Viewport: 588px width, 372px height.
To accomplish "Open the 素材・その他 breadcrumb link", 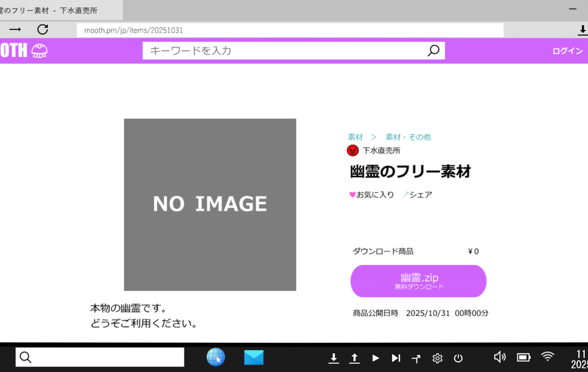I will 408,137.
